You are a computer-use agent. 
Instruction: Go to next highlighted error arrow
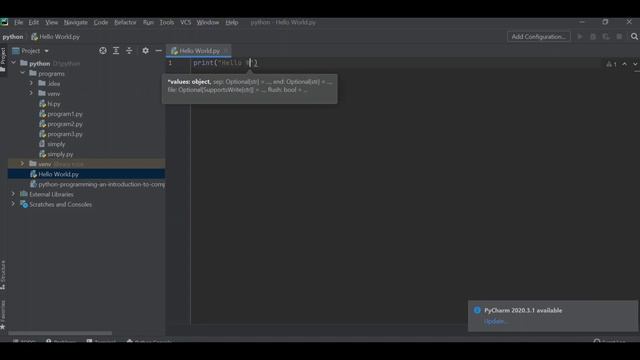pos(635,64)
